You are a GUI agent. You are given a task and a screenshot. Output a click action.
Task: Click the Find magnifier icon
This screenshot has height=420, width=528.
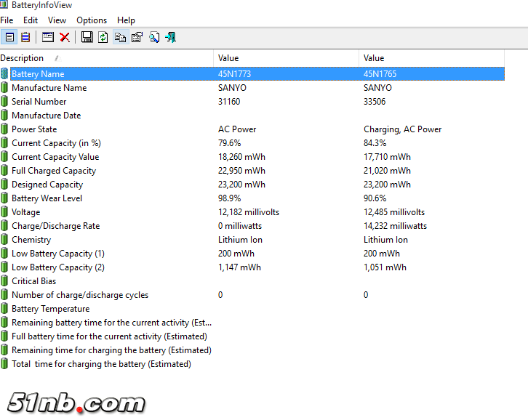[x=154, y=37]
